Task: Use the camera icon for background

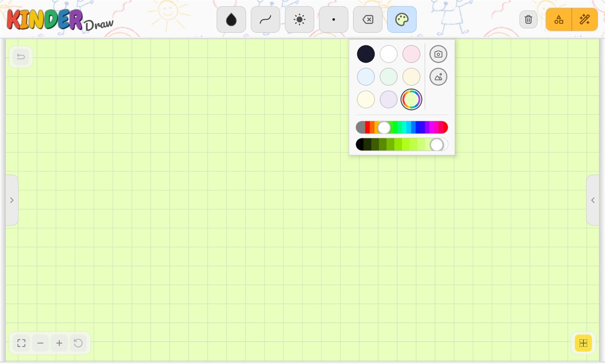Action: coord(438,54)
